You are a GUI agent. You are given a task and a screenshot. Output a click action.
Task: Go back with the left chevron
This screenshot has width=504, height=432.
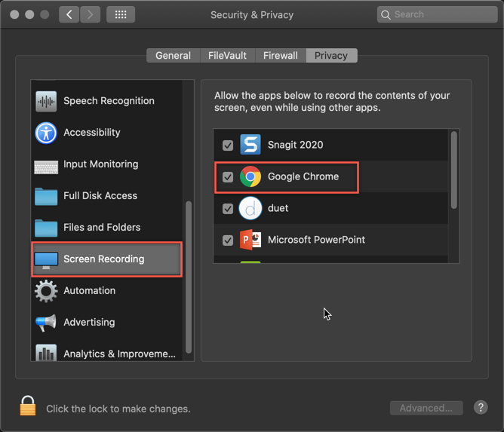(x=69, y=14)
